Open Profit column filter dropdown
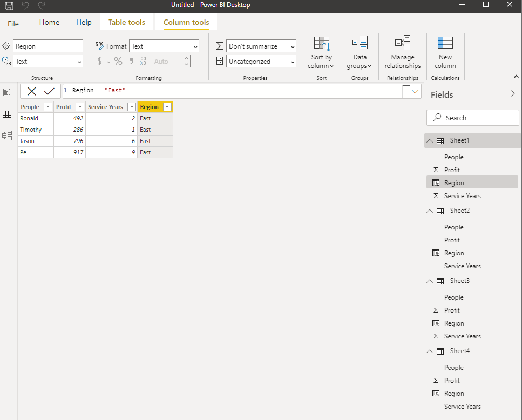 [x=80, y=107]
